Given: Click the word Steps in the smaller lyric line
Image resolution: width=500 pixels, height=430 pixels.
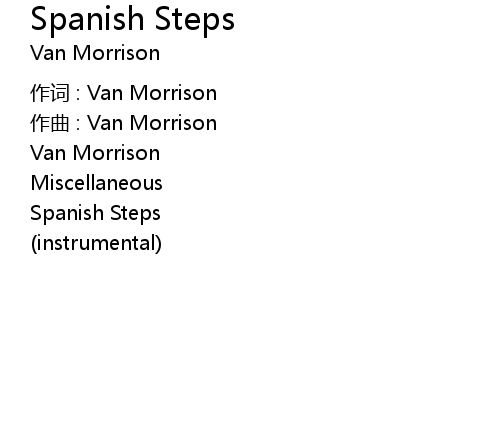Looking at the screenshot, I should [135, 214].
